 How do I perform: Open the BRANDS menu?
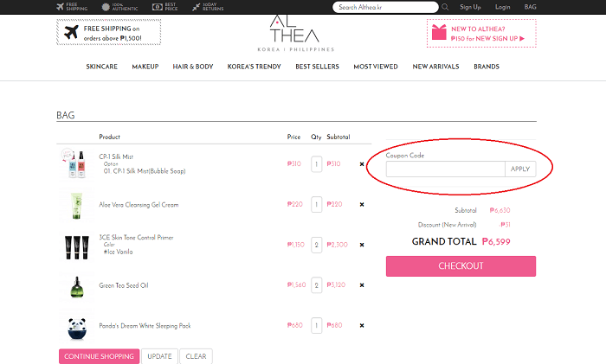[487, 67]
